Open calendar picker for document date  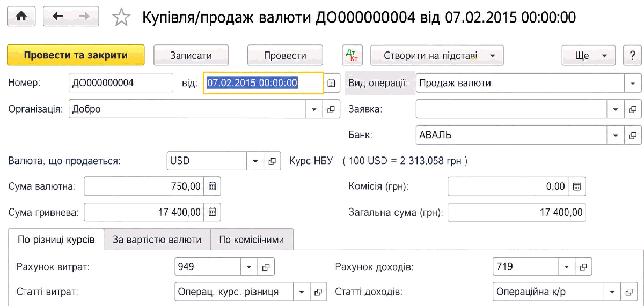(331, 83)
